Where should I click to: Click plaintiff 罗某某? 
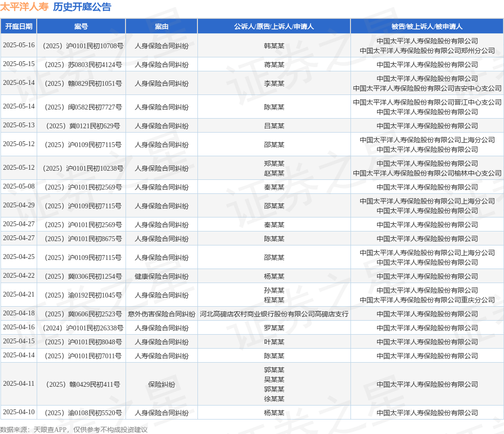tap(274, 328)
